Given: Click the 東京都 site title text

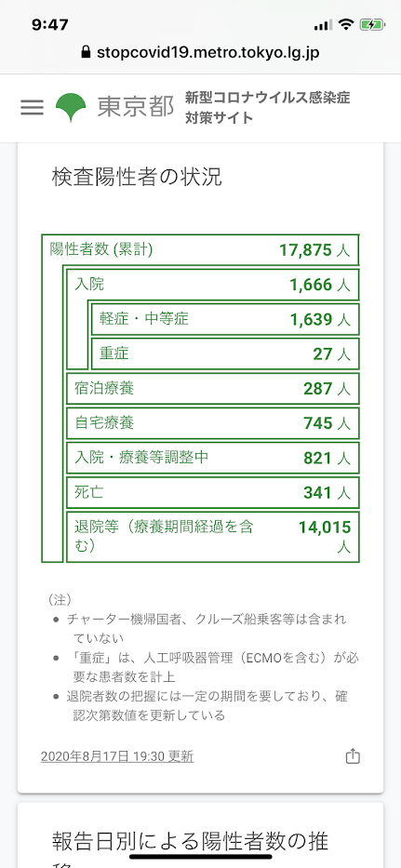Looking at the screenshot, I should 136,107.
